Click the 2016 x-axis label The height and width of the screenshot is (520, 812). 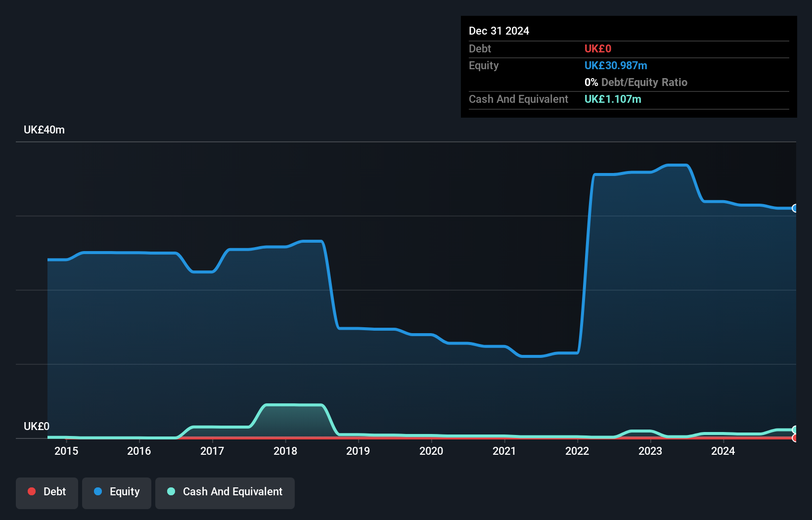tap(139, 451)
